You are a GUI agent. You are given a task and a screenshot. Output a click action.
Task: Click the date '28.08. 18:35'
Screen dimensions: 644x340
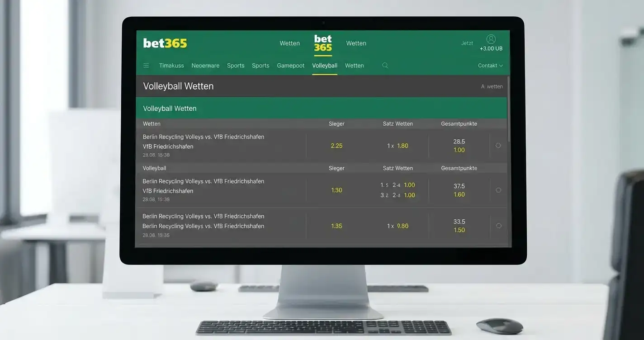coord(156,236)
